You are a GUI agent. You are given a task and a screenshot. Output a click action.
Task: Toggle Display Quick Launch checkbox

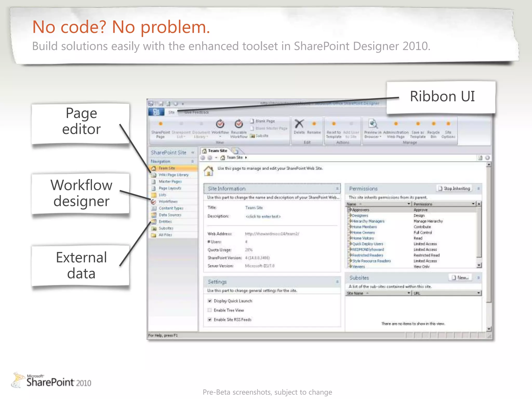point(210,301)
